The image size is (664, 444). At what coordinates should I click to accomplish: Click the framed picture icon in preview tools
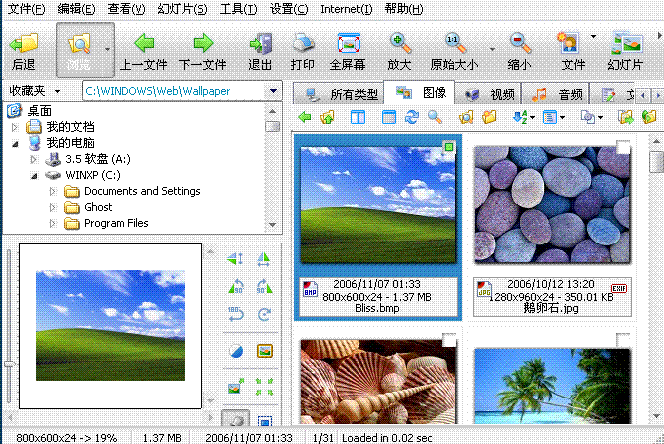[265, 351]
